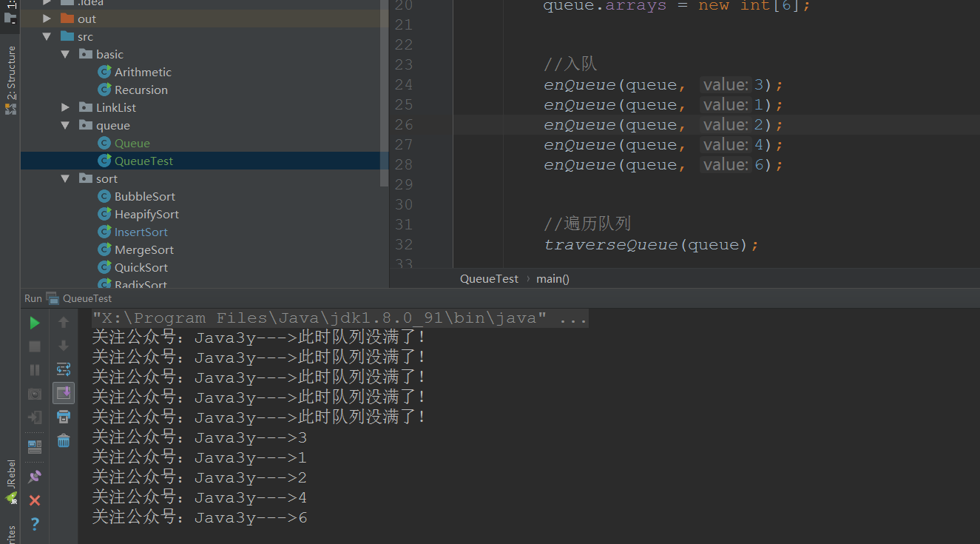Open the Queue class file
980x544 pixels.
click(x=132, y=143)
